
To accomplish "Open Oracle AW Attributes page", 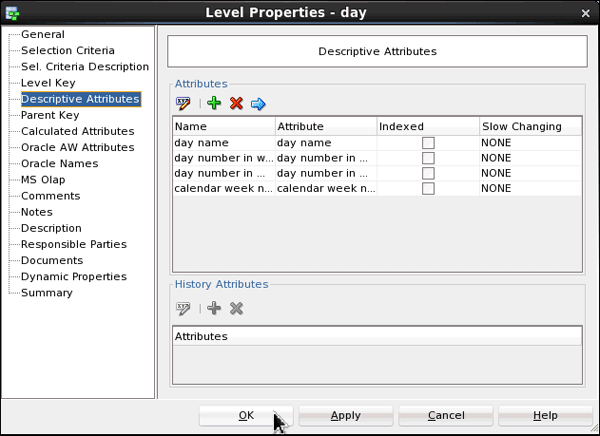I will (78, 147).
